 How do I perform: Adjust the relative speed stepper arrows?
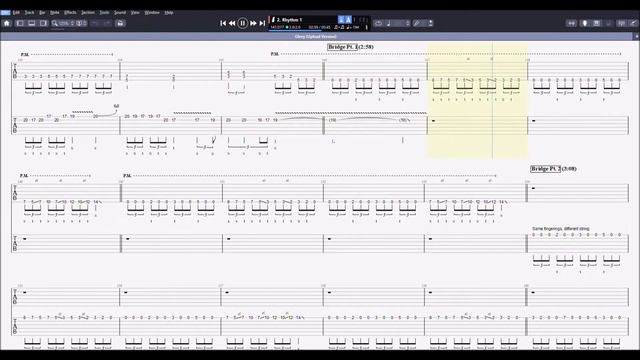[x=407, y=23]
